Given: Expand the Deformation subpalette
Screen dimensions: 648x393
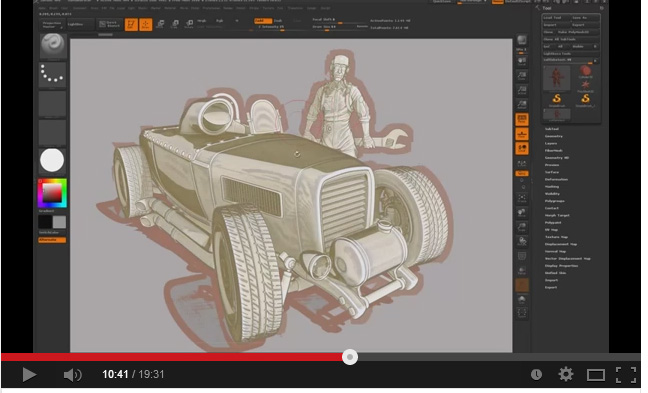Looking at the screenshot, I should (x=556, y=180).
